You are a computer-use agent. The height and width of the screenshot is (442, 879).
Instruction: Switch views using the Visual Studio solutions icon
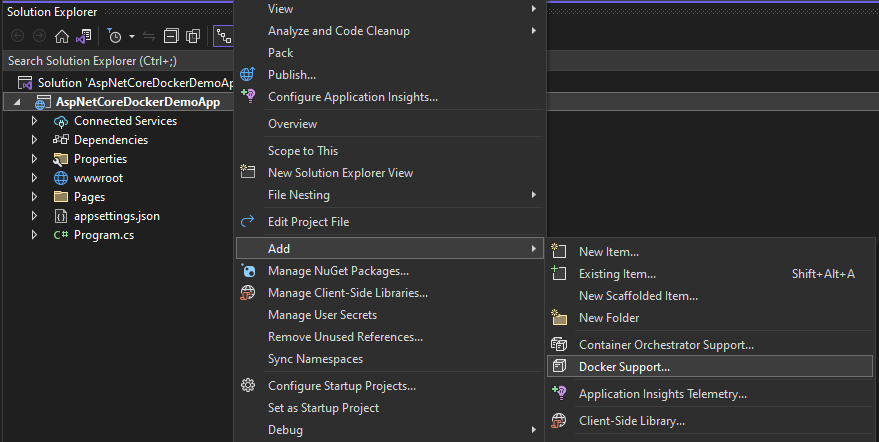click(84, 36)
